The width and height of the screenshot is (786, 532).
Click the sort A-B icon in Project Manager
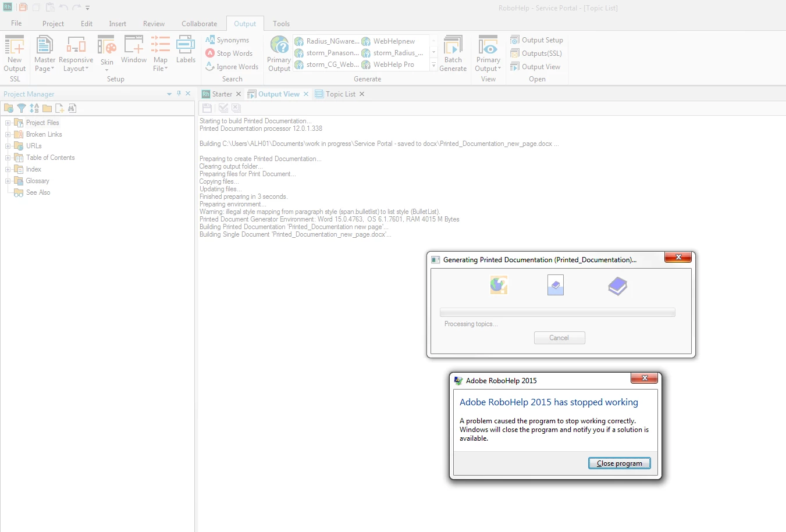point(34,108)
